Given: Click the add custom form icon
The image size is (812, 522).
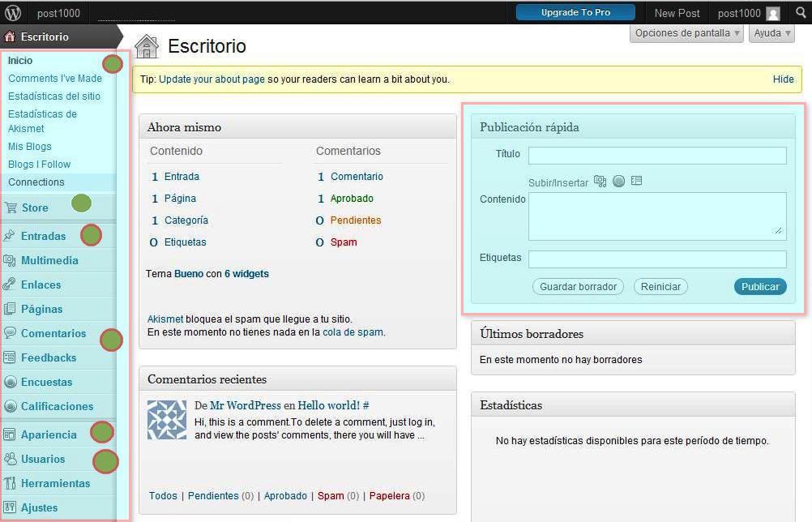Looking at the screenshot, I should click(x=636, y=182).
